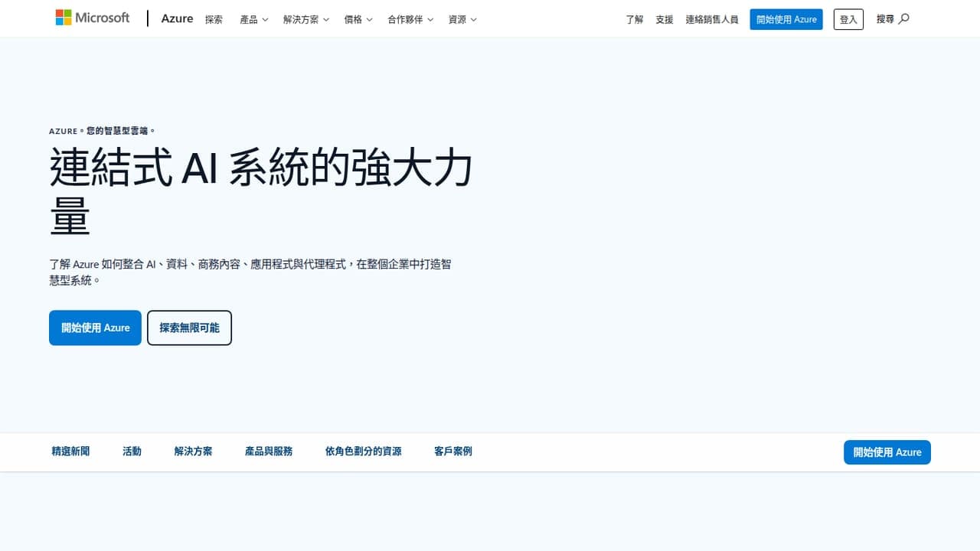
Task: Expand the 產品 dropdown menu
Action: [x=254, y=19]
